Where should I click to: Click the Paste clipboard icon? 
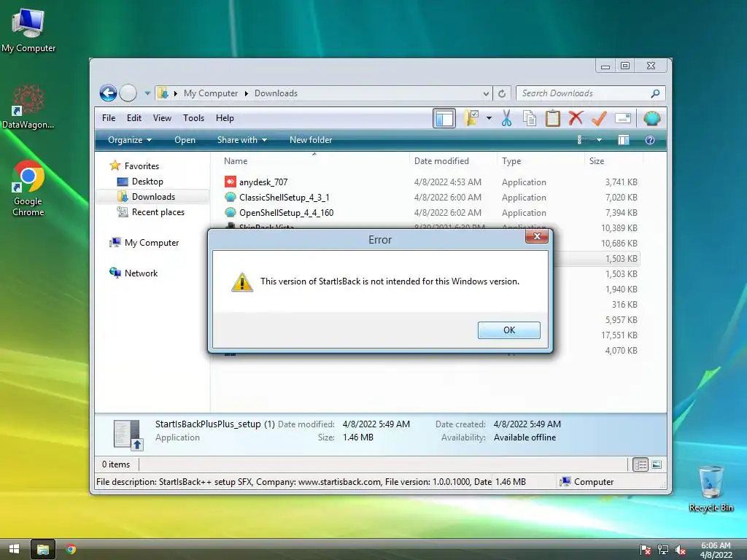click(553, 118)
